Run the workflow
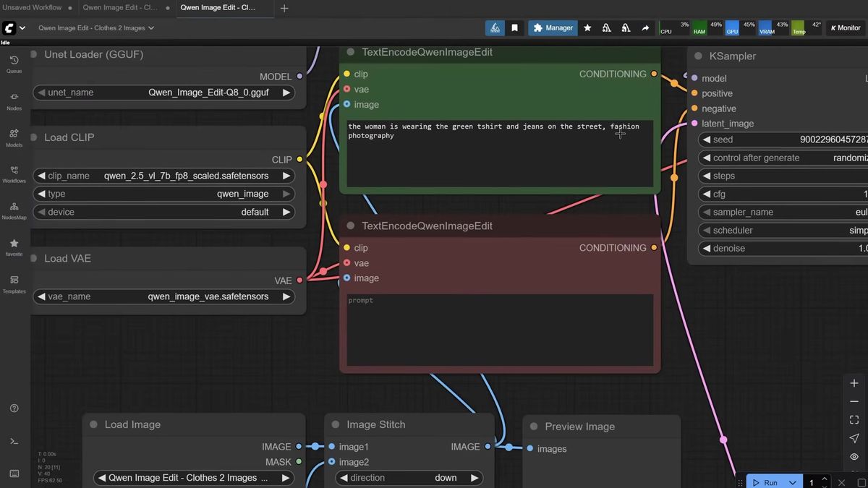 765,482
